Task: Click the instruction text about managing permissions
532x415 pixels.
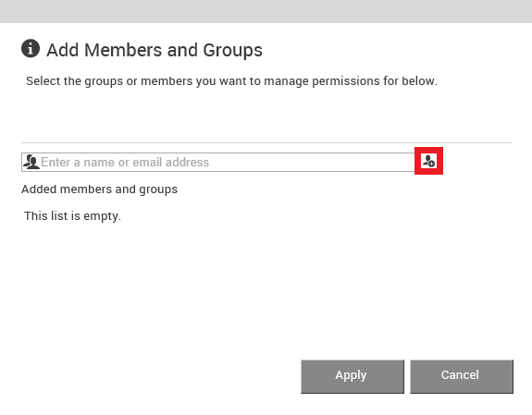Action: pos(231,81)
